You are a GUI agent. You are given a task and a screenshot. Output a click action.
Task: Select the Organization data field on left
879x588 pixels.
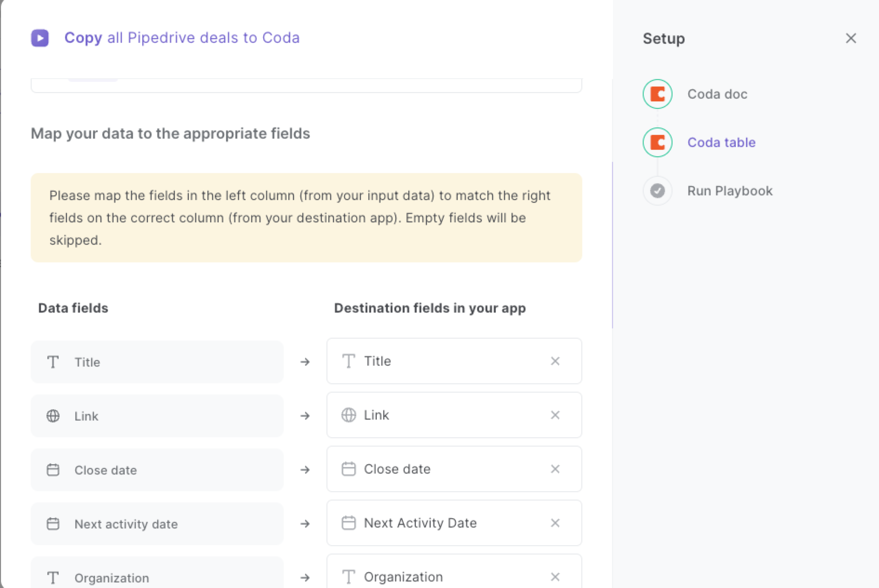tap(157, 573)
